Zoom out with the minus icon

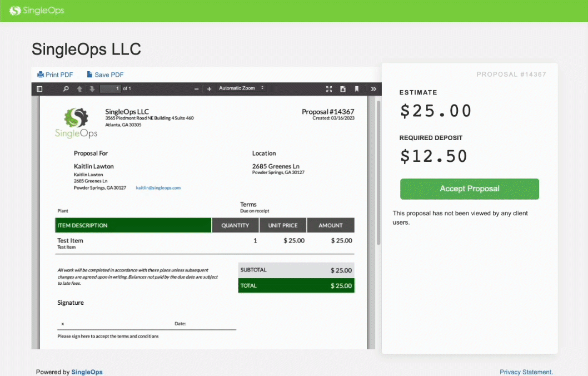[197, 89]
